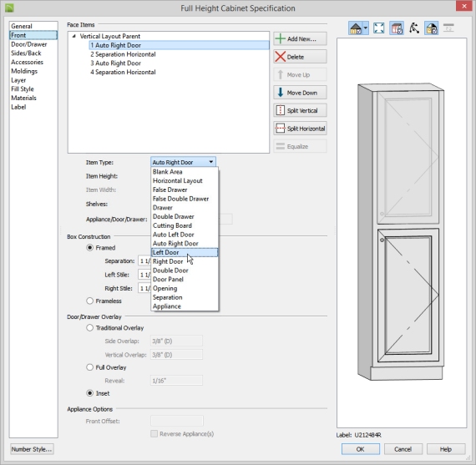
Task: Click the select-object arrow tool icon
Action: (414, 28)
